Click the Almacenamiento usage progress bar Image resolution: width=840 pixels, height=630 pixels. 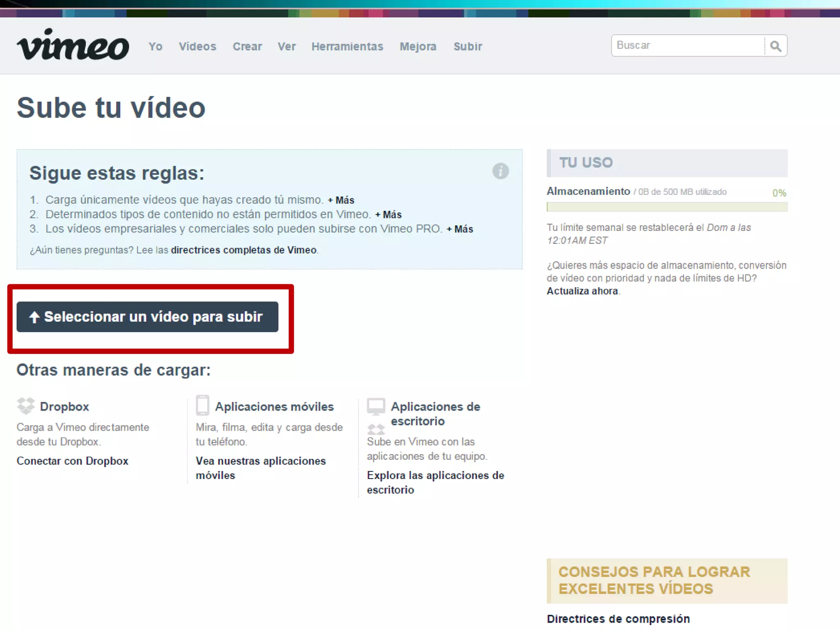[x=667, y=207]
